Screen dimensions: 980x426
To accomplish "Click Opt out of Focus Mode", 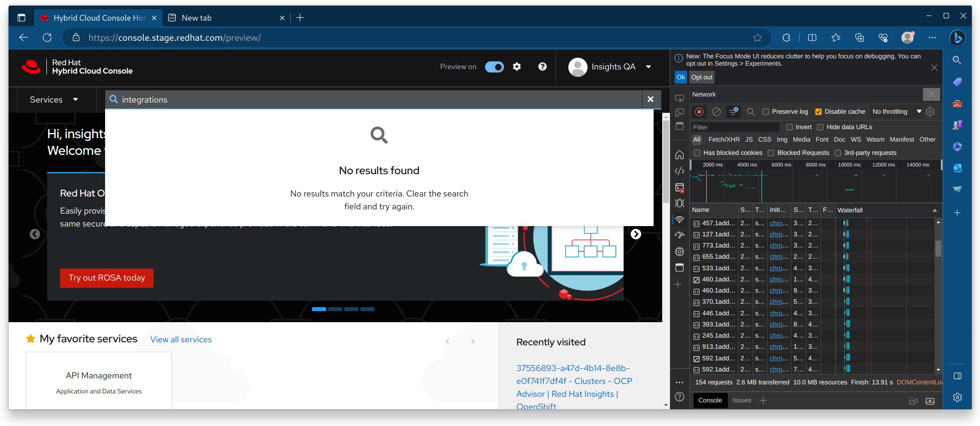I will (x=702, y=77).
